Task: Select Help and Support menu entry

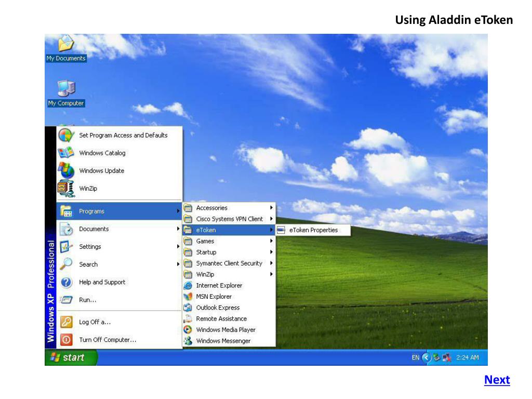Action: coord(119,282)
